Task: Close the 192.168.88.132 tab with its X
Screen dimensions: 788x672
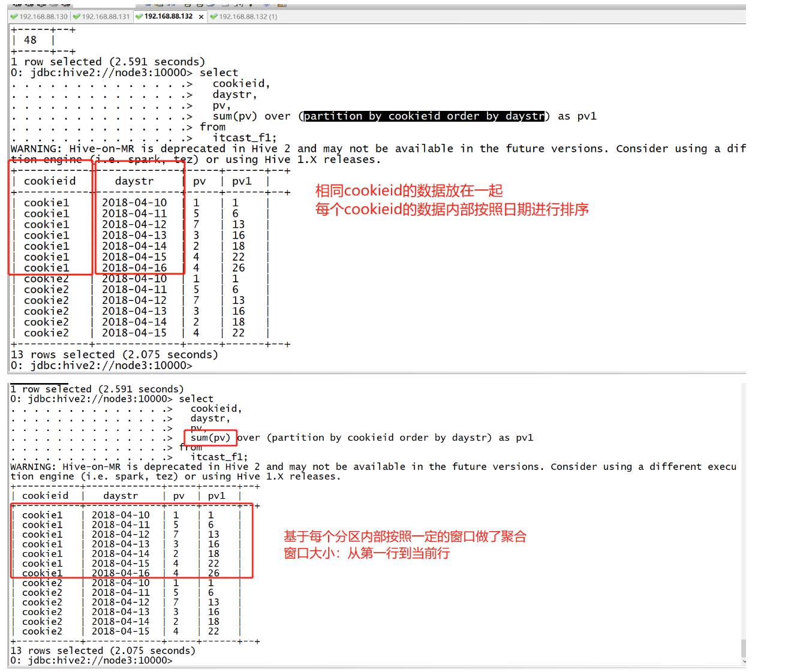Action: (200, 17)
